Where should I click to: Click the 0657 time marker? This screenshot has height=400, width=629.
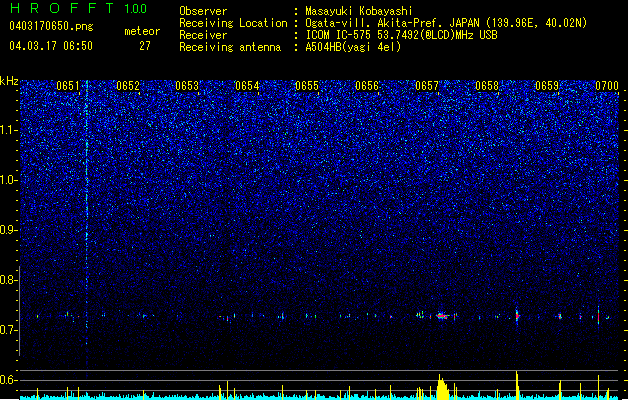(427, 86)
